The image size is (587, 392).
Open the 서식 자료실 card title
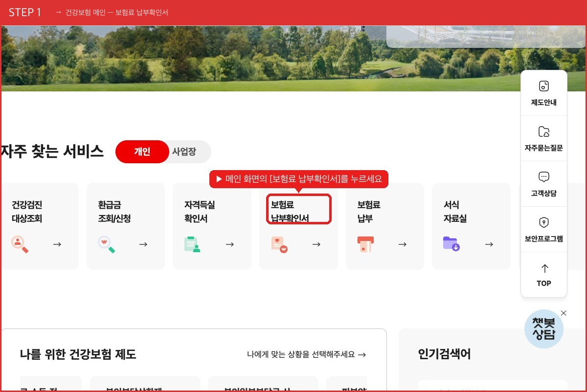point(455,212)
